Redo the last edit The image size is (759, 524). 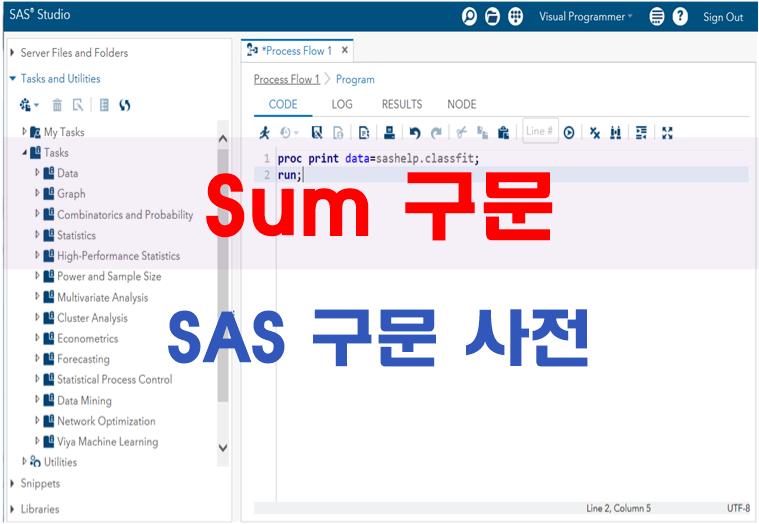point(436,132)
